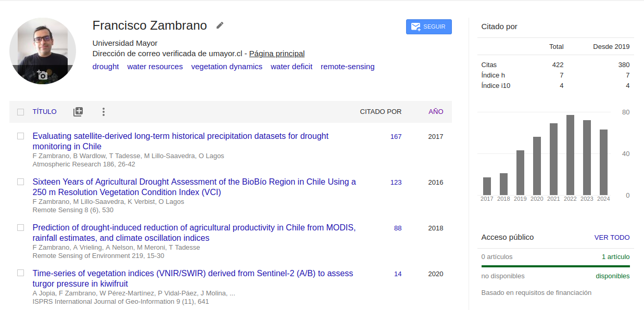Select the Sixteen Years of Agricultural Drought checkbox
644x310 pixels.
pos(20,182)
